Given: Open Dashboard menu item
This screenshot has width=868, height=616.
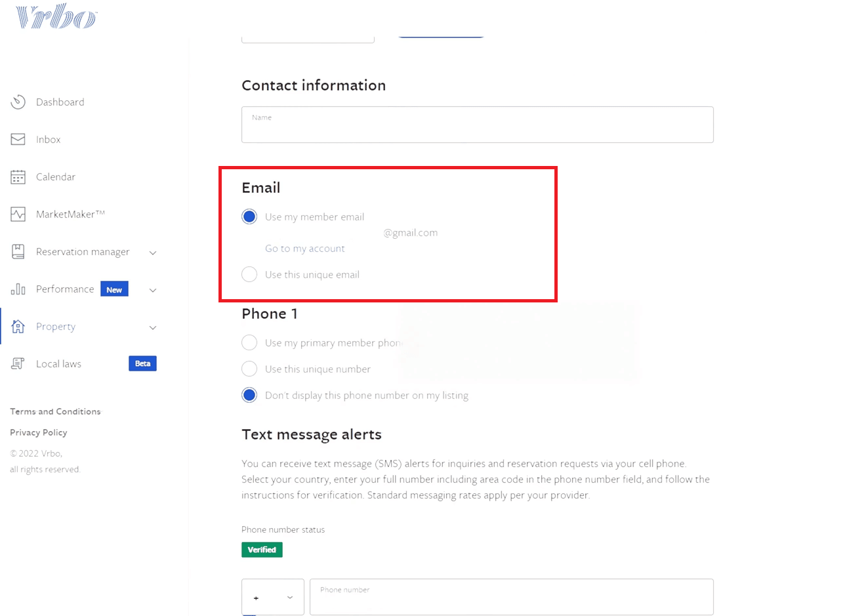Looking at the screenshot, I should tap(60, 102).
